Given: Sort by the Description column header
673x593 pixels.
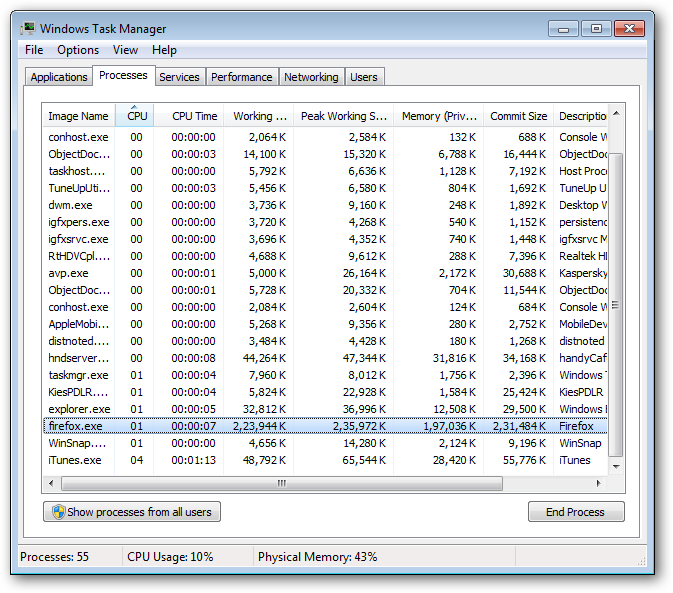Looking at the screenshot, I should (580, 116).
